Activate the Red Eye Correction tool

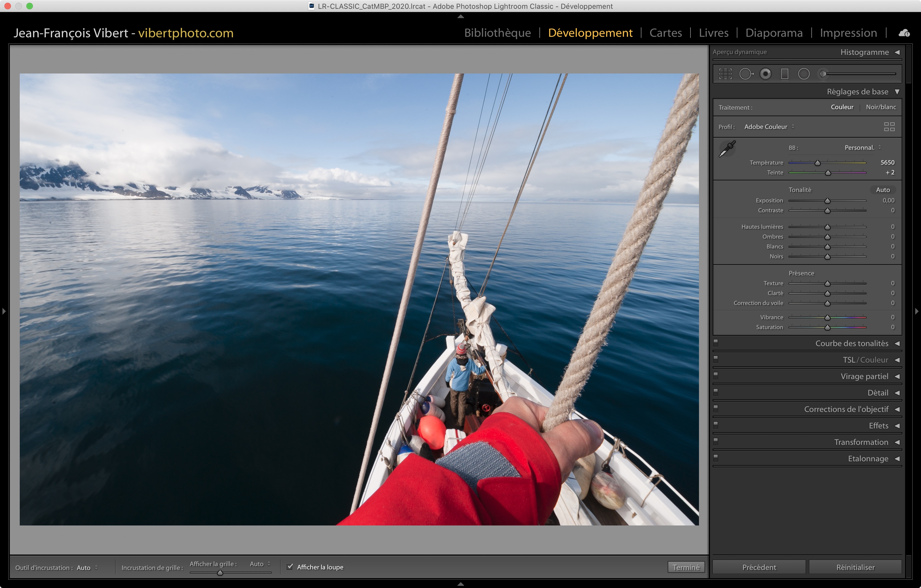point(765,74)
